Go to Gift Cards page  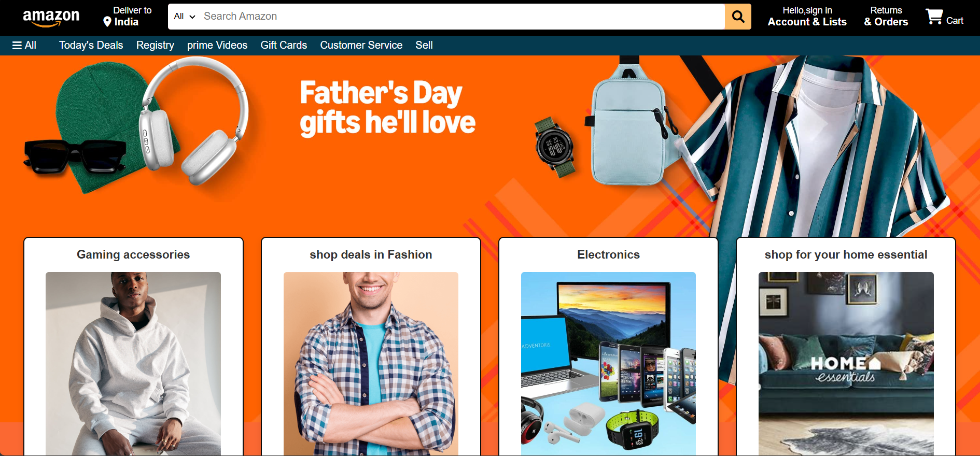tap(284, 45)
